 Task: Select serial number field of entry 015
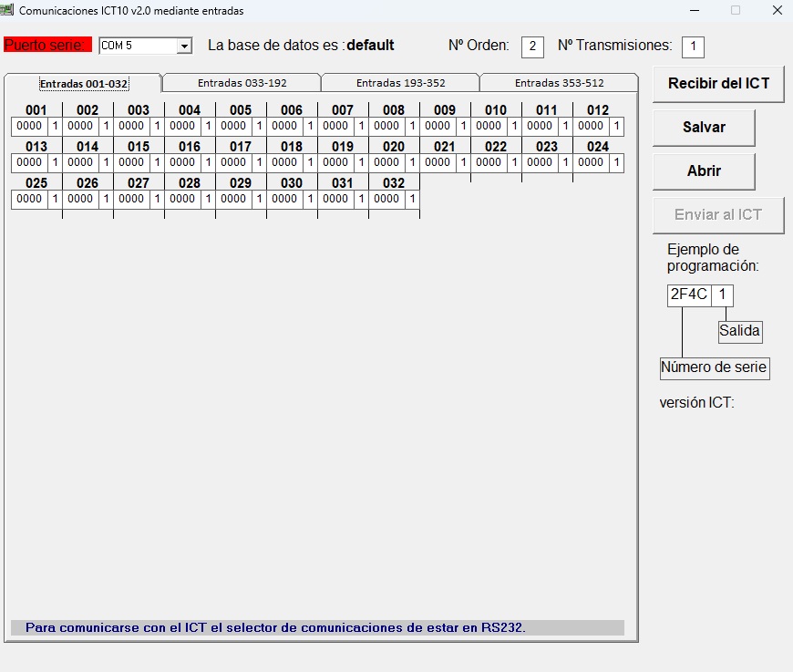(x=131, y=162)
